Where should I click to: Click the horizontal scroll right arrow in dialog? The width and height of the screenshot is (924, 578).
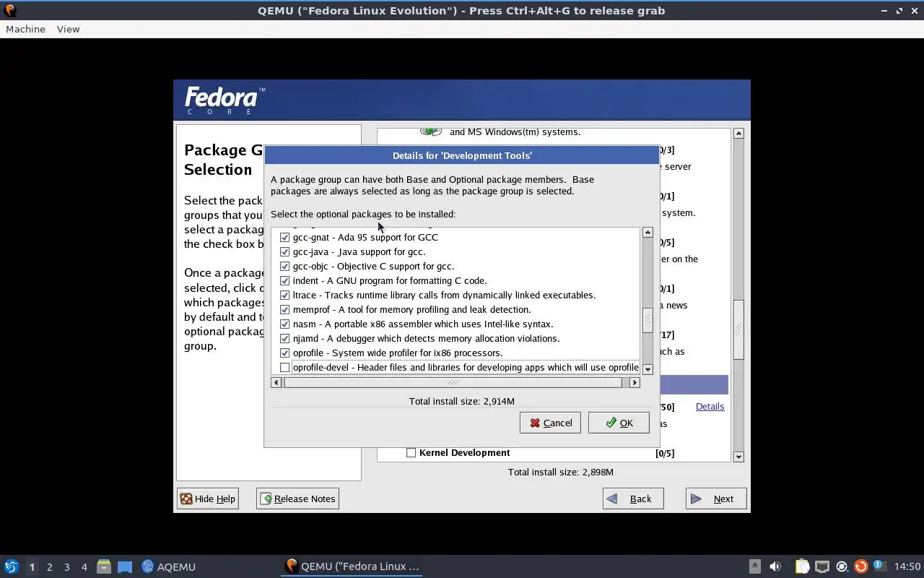pos(635,382)
